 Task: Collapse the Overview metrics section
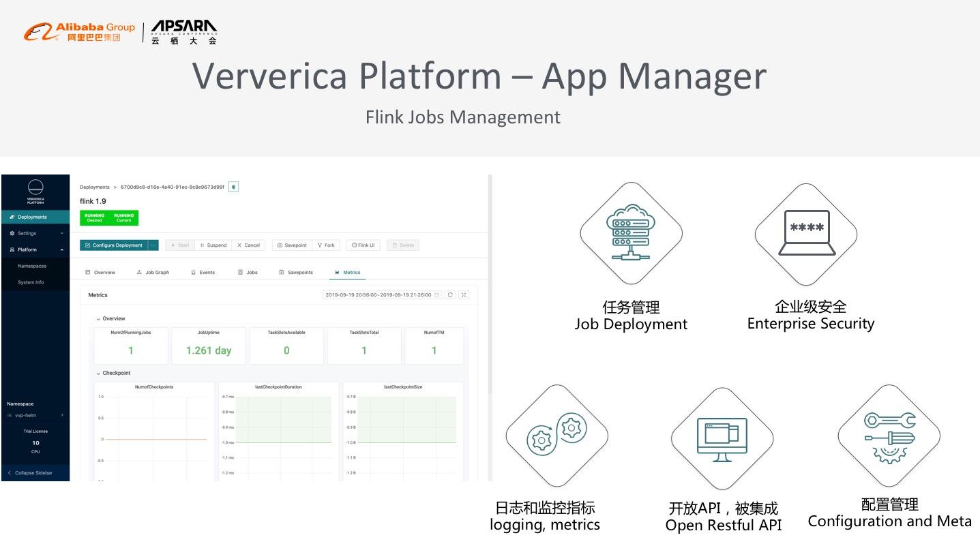point(110,319)
